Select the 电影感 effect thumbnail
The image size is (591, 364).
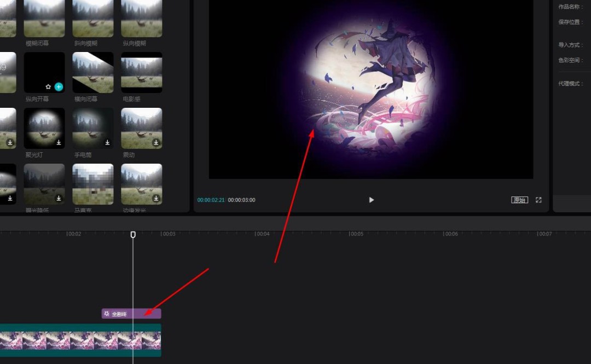[x=141, y=72]
